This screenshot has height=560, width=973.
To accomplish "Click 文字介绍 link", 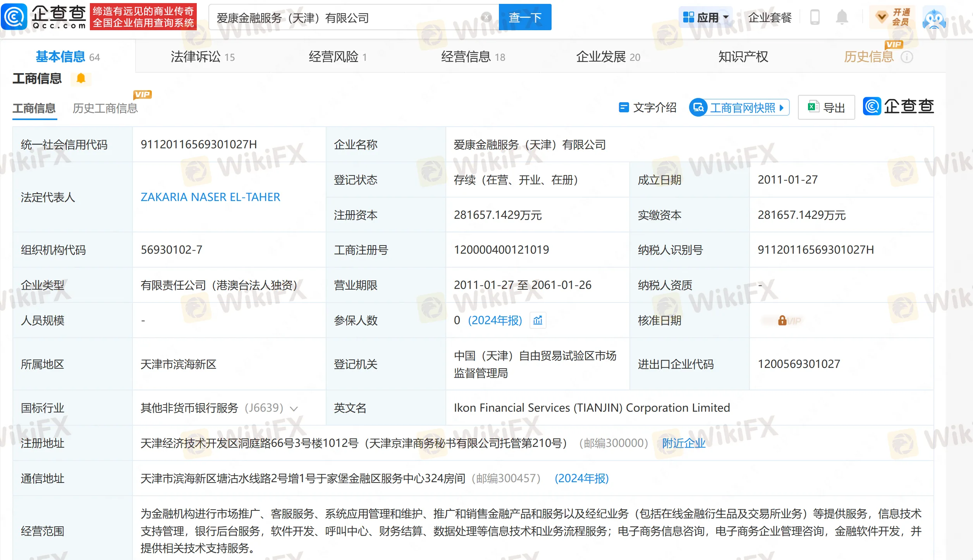I will 648,108.
